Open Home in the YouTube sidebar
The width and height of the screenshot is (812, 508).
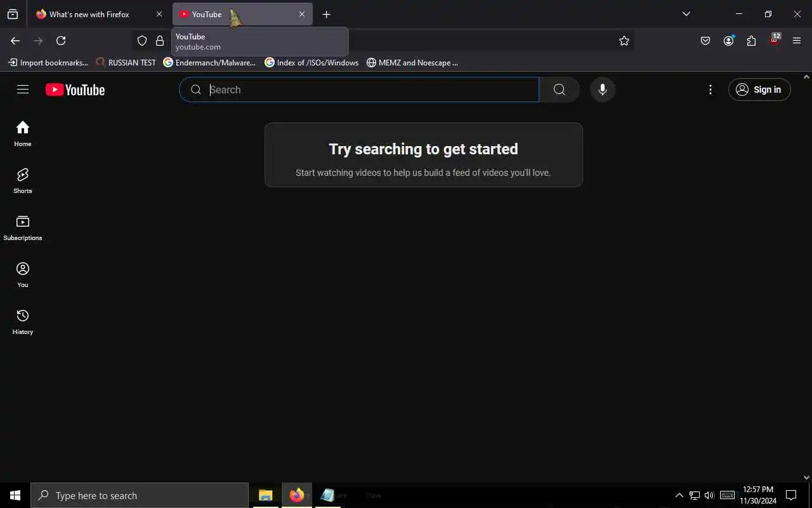[x=23, y=134]
